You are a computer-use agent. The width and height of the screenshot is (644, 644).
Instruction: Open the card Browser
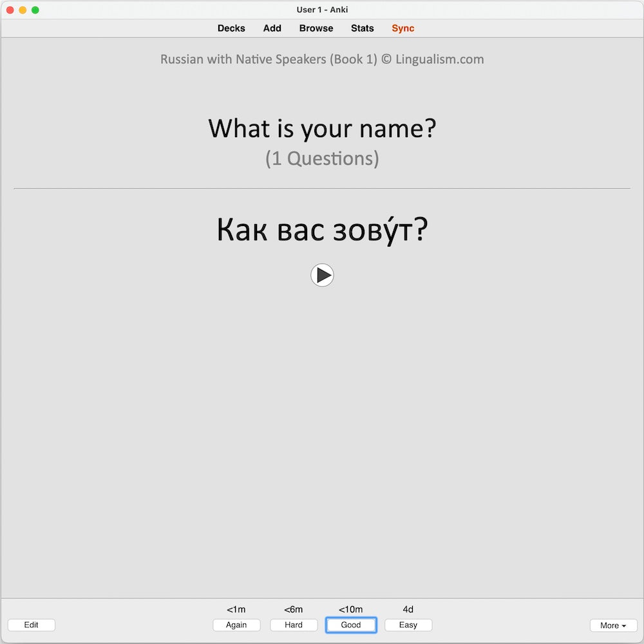point(316,28)
